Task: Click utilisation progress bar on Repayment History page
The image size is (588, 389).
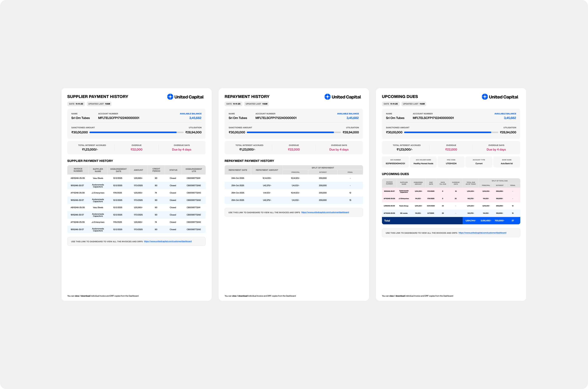Action: pyautogui.click(x=294, y=133)
